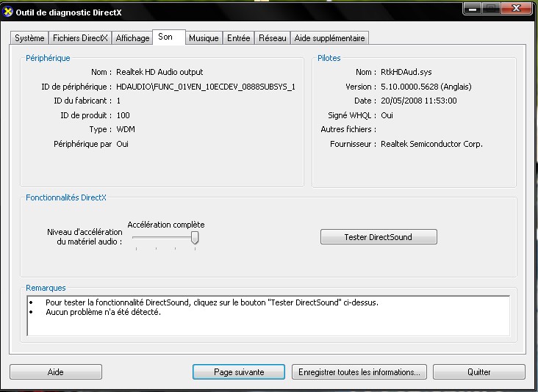Click the Outil de diagnostic DirectX title bar
The height and width of the screenshot is (392, 538).
click(x=220, y=10)
